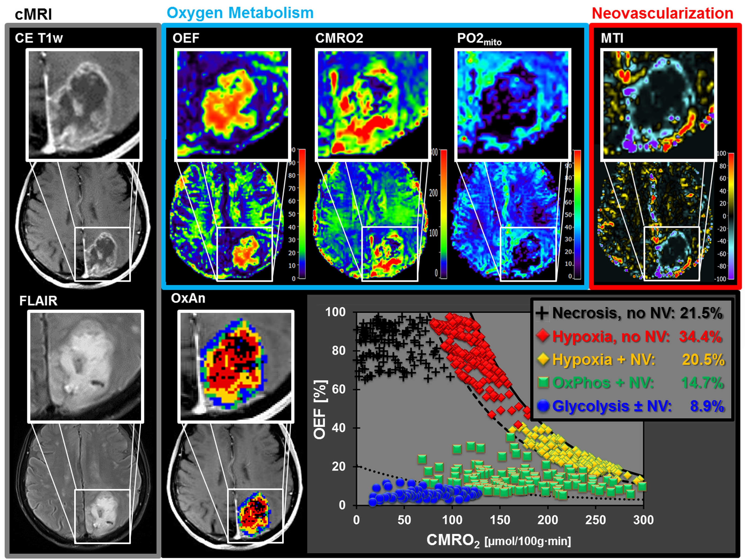Click the Neovascularization heading

[x=662, y=13]
